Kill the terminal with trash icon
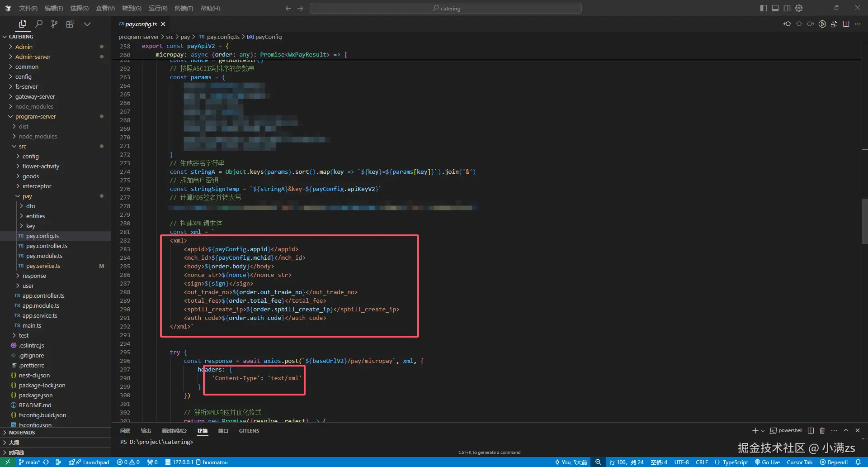868x467 pixels. click(822, 430)
